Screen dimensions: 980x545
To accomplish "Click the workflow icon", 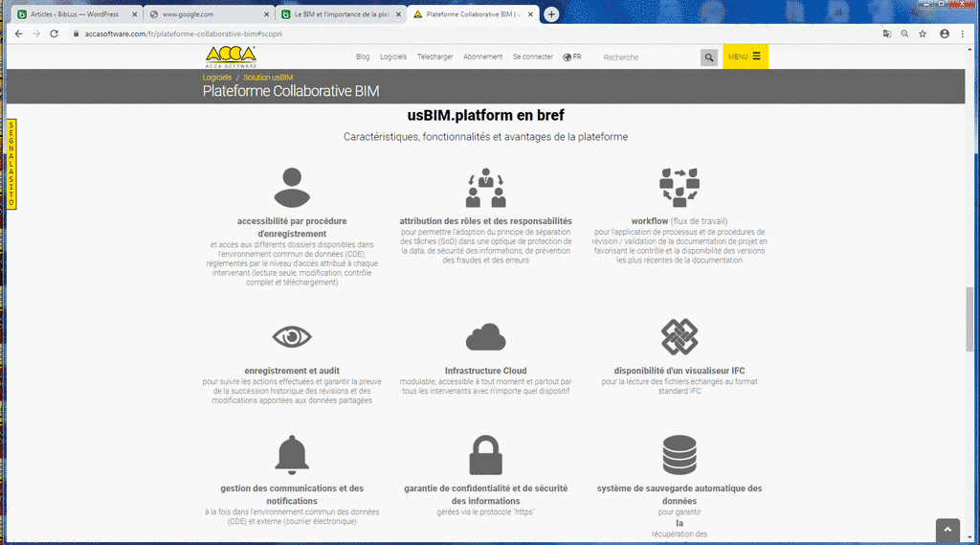I will 679,187.
